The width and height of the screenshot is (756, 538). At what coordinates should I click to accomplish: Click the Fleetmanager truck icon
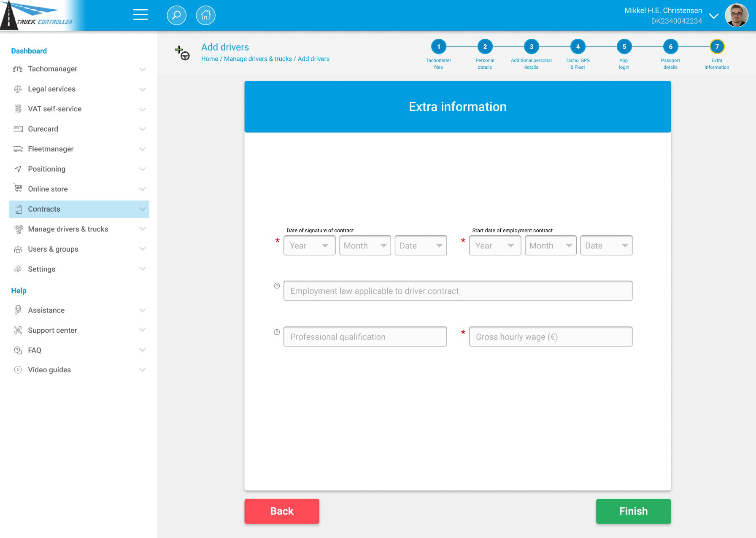click(18, 149)
